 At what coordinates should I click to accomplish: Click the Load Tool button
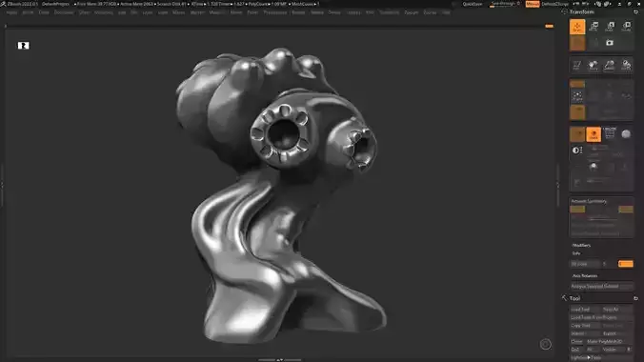[x=585, y=310]
